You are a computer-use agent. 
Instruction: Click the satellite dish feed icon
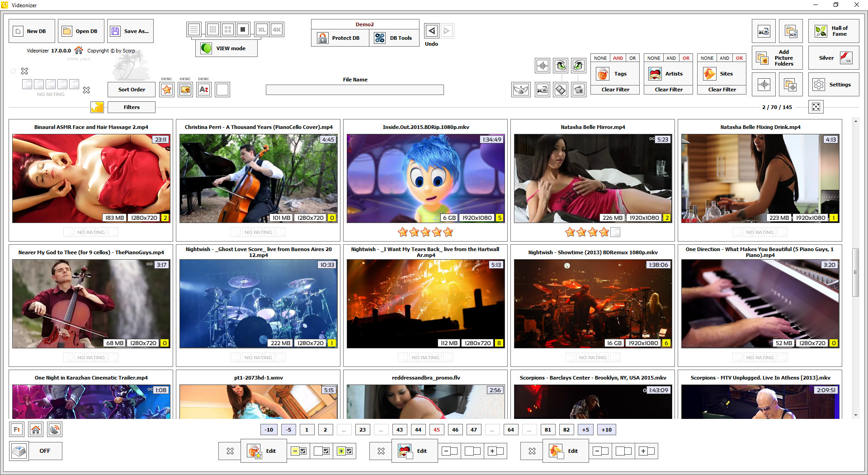click(x=55, y=429)
